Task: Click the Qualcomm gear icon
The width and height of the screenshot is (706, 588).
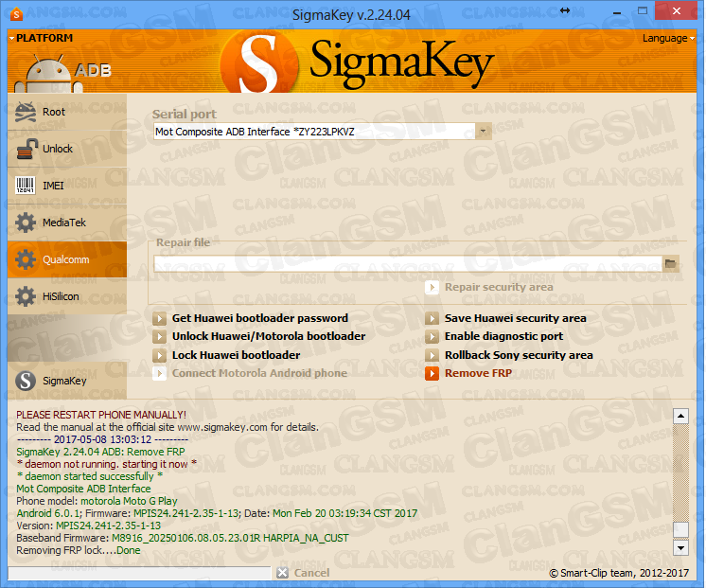Action: [26, 259]
